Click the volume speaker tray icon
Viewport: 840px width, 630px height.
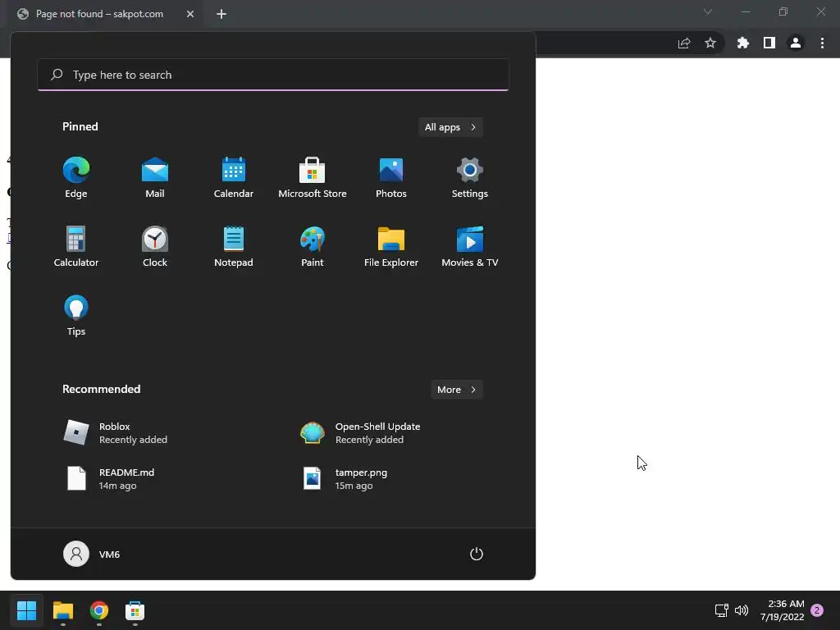click(742, 610)
